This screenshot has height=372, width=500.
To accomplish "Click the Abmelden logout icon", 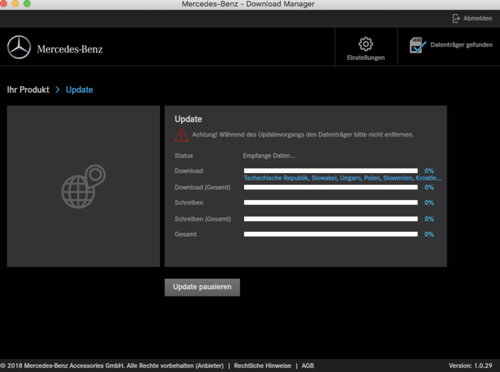I will pyautogui.click(x=456, y=19).
